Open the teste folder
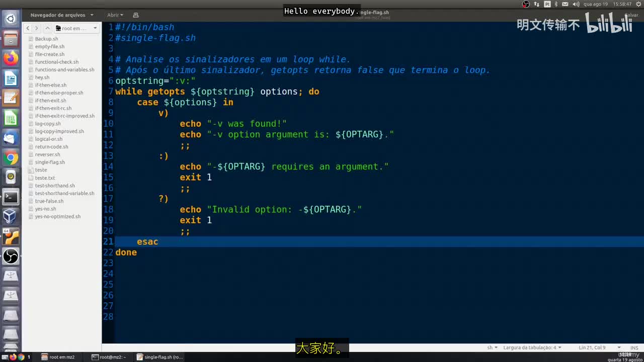The width and height of the screenshot is (644, 362). 41,170
